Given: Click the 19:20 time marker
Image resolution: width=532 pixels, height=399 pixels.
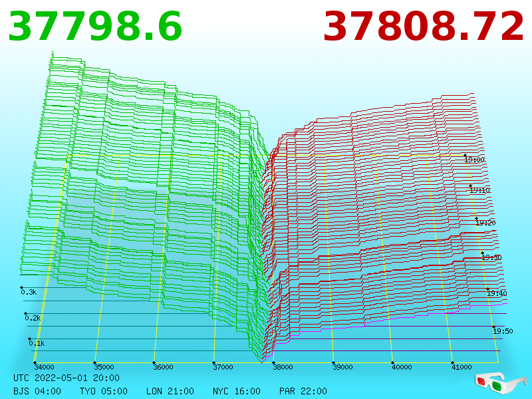Looking at the screenshot, I should tap(486, 223).
